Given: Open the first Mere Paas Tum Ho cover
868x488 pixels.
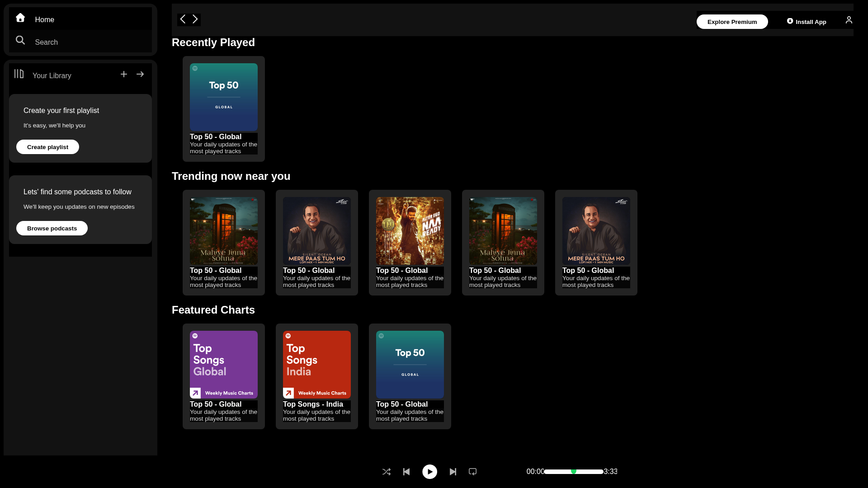Looking at the screenshot, I should (317, 231).
